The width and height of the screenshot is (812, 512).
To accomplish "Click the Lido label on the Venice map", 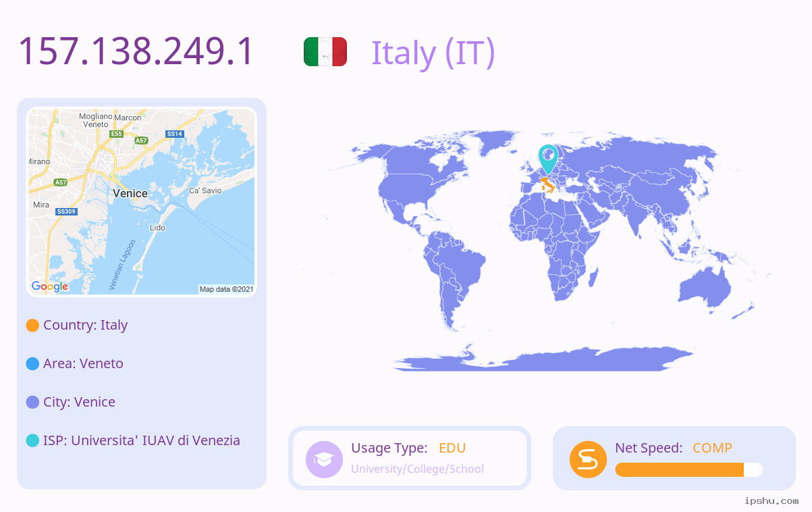I will pos(157,228).
